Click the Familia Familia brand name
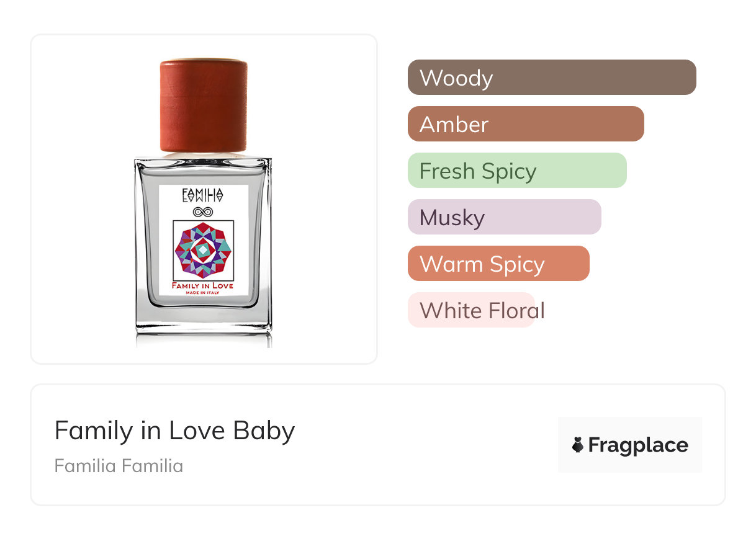This screenshot has width=756, height=536. tap(119, 466)
